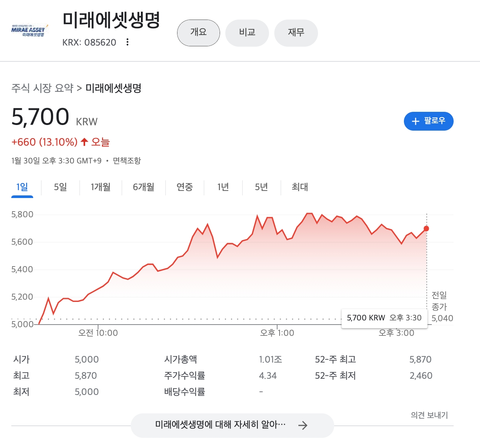Viewport: 480px width, 448px height.
Task: Open the three-dot more options menu
Action: (x=128, y=42)
